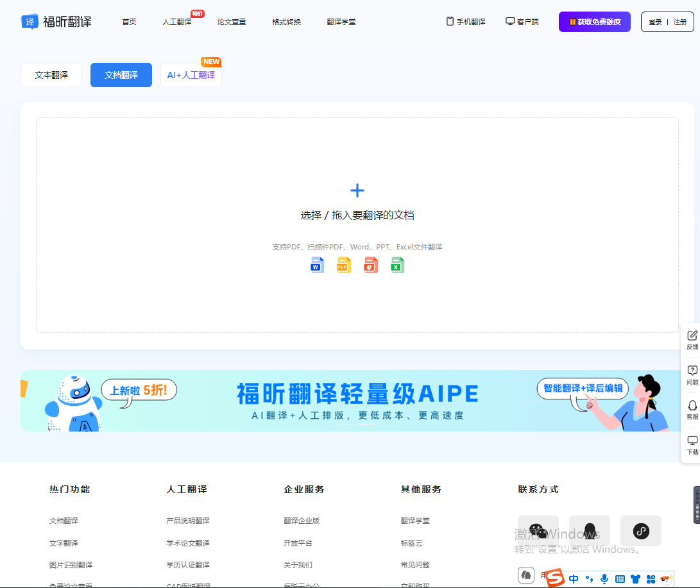Switch to the AI+人工翻译 tab
The width and height of the screenshot is (700, 588).
pos(191,75)
